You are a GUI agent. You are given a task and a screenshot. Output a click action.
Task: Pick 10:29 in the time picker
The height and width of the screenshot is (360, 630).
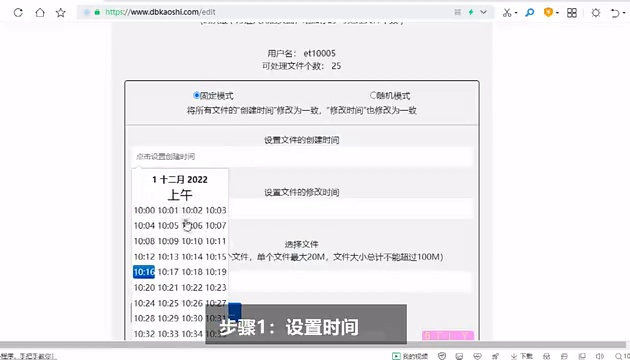(168, 318)
